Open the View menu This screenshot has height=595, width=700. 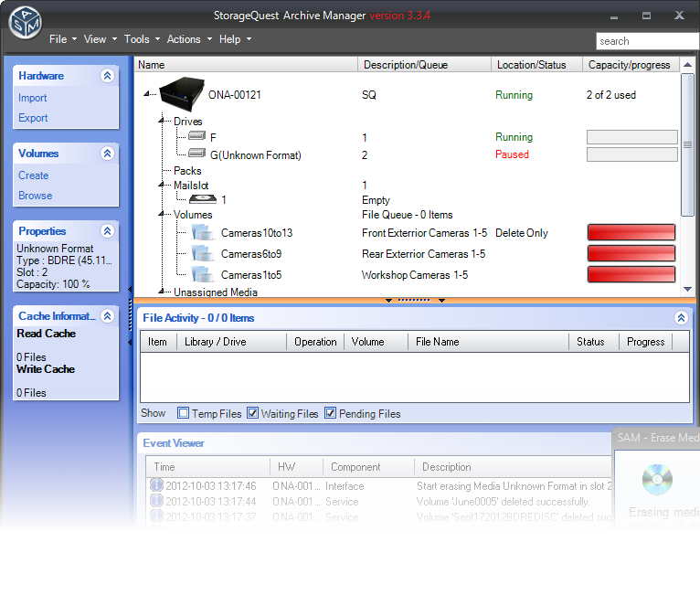[x=101, y=39]
